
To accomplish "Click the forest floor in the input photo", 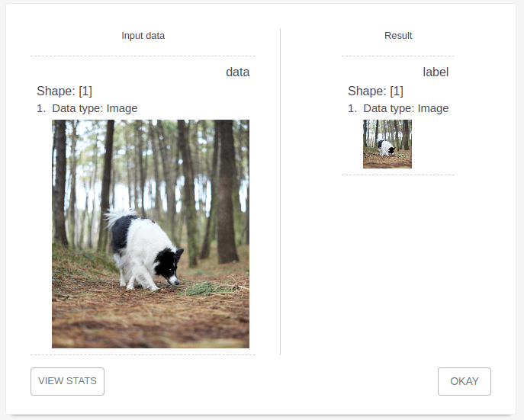I will pos(150,317).
